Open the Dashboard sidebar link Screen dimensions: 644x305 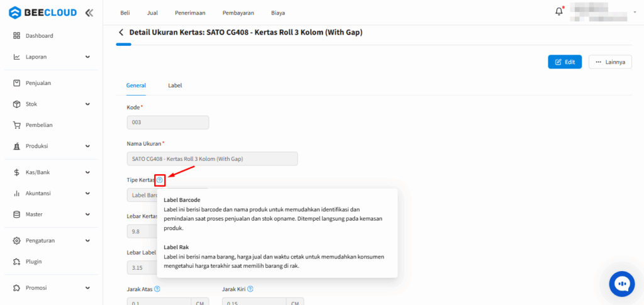pos(40,36)
